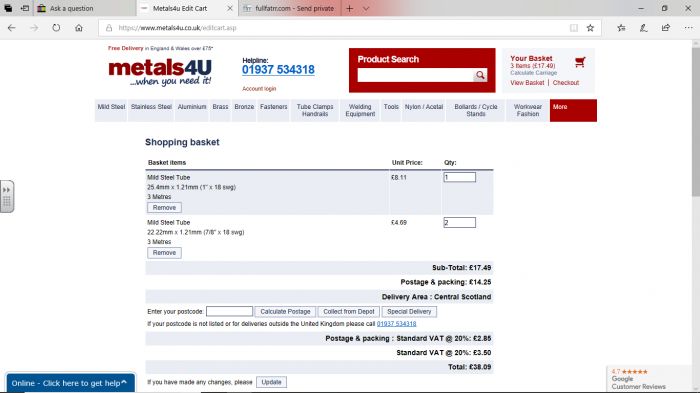700x393 pixels.
Task: Switch to fullfatrr.com Send private tab
Action: [289, 8]
